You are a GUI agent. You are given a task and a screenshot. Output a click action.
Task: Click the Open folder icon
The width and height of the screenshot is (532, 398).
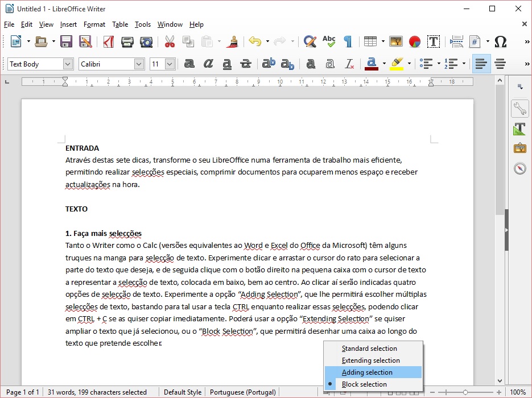coord(41,42)
